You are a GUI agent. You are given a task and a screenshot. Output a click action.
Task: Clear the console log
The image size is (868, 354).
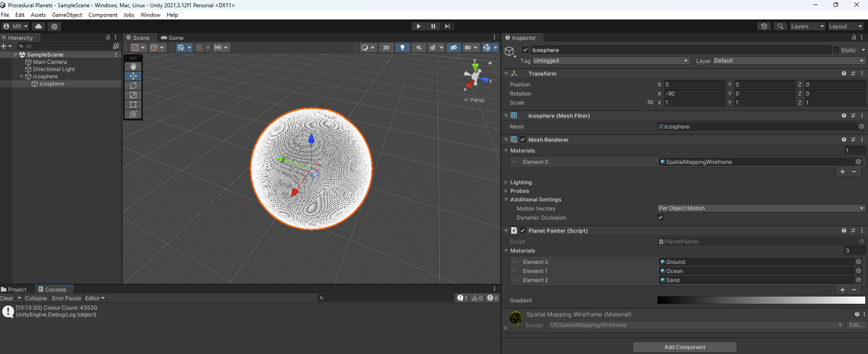7,298
